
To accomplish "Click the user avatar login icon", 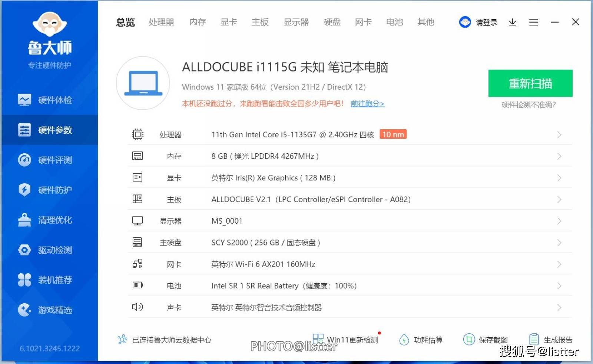I will [465, 22].
